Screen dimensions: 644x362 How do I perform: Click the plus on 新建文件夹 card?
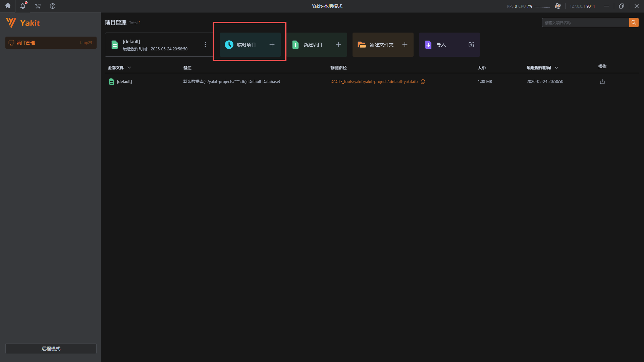click(405, 45)
